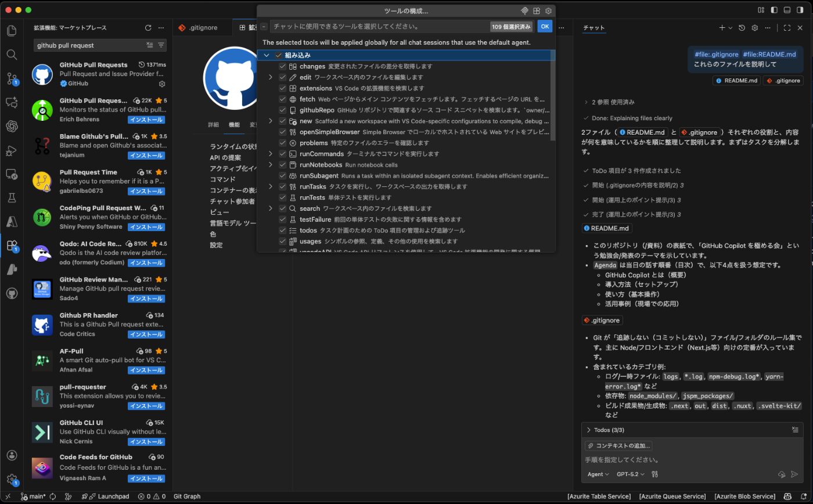Image resolution: width=813 pixels, height=504 pixels.
Task: Open the Explorer view in activity bar
Action: [x=12, y=31]
